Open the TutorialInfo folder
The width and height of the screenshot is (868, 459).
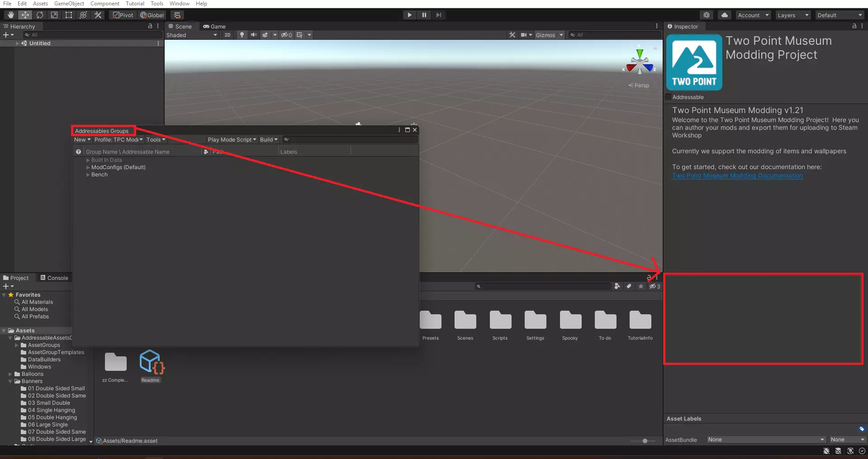click(x=640, y=326)
